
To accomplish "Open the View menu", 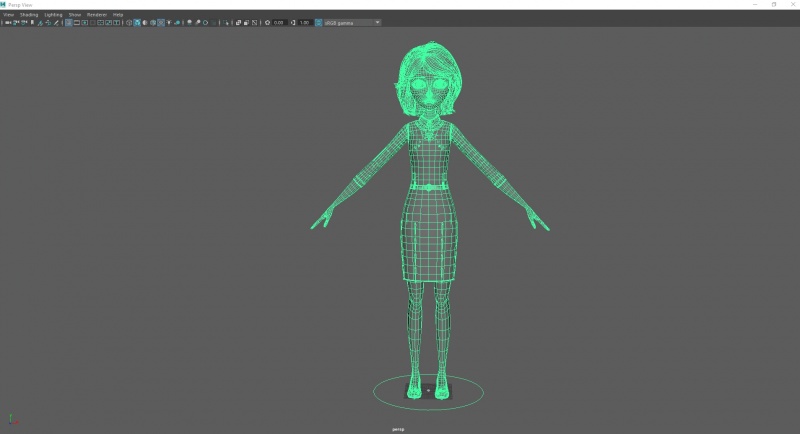I will coord(9,15).
